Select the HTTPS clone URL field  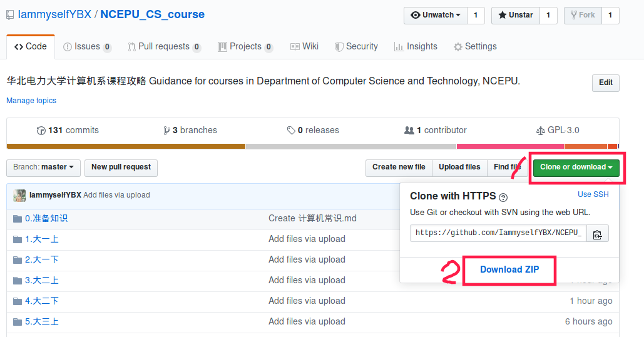[x=498, y=233]
